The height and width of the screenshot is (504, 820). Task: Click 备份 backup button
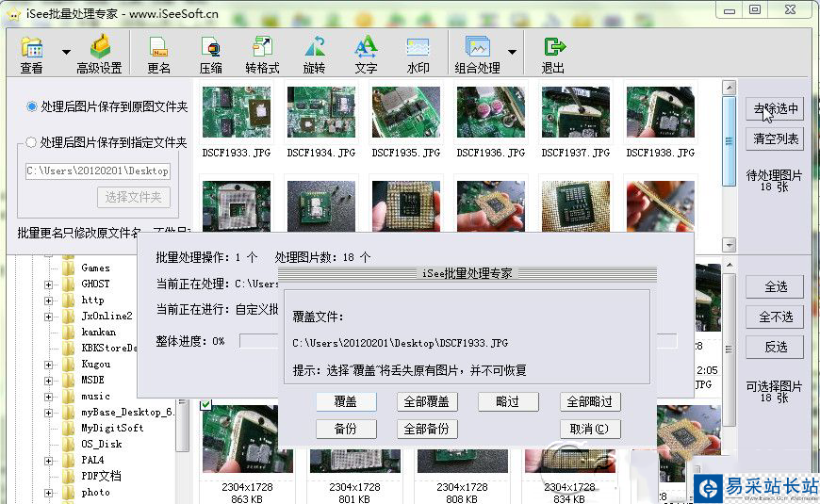click(346, 429)
